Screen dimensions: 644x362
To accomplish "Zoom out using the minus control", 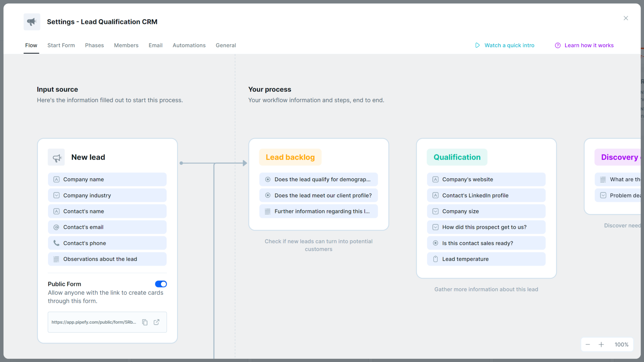I will point(588,344).
